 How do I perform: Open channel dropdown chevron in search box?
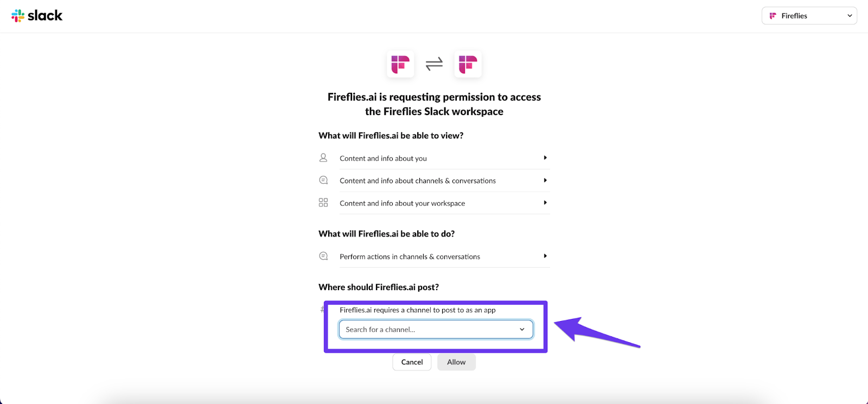pos(522,329)
